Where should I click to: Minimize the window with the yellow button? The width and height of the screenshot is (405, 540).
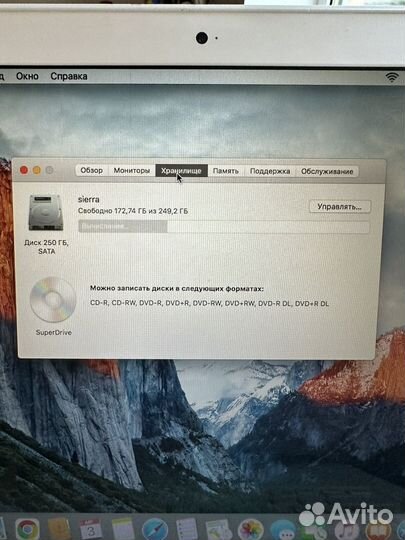tap(37, 170)
